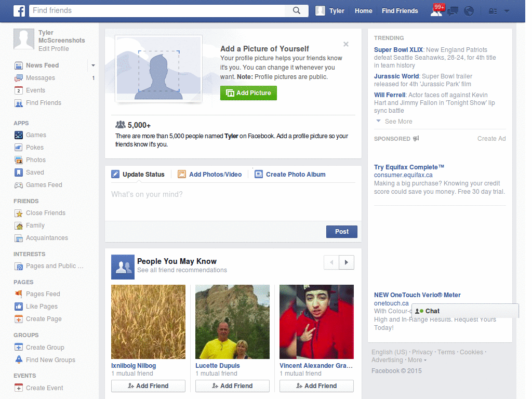Select Create Photo Album tab

pyautogui.click(x=290, y=175)
